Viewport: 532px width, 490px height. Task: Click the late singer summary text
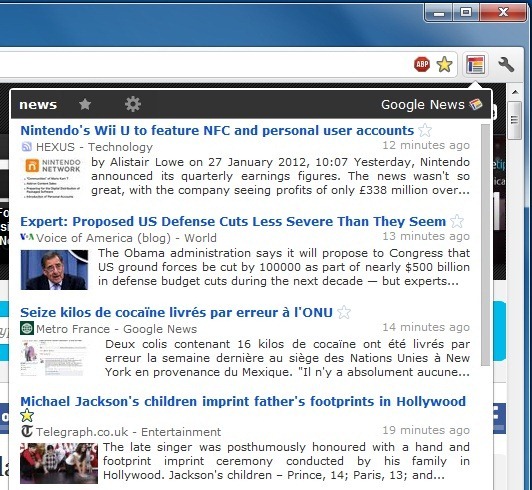[x=286, y=461]
